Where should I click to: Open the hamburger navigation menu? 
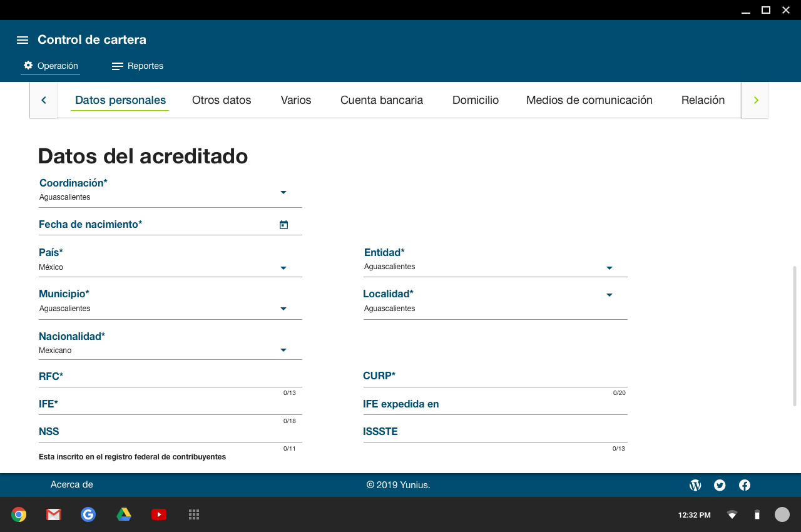click(x=23, y=40)
